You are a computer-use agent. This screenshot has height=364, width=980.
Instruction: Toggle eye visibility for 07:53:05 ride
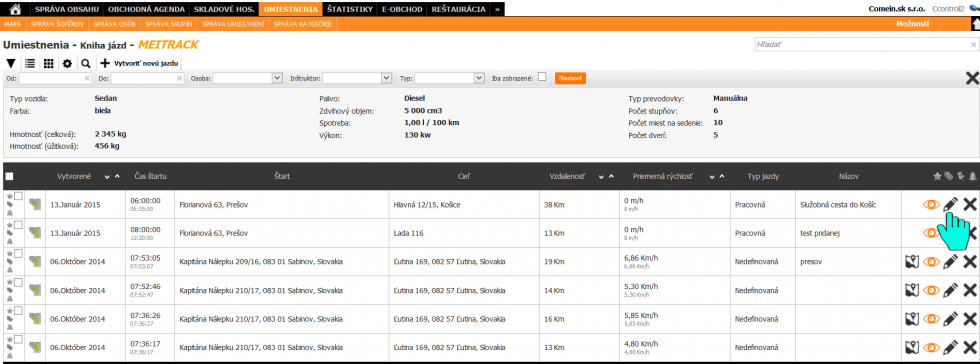[931, 261]
